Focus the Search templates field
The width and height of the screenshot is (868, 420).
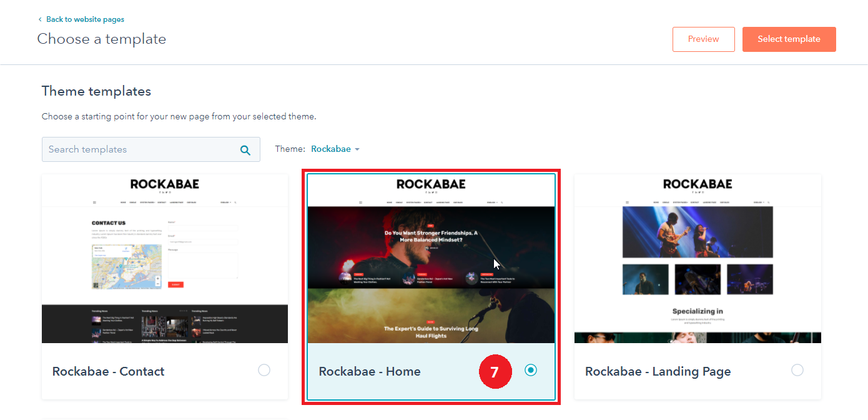click(x=141, y=150)
